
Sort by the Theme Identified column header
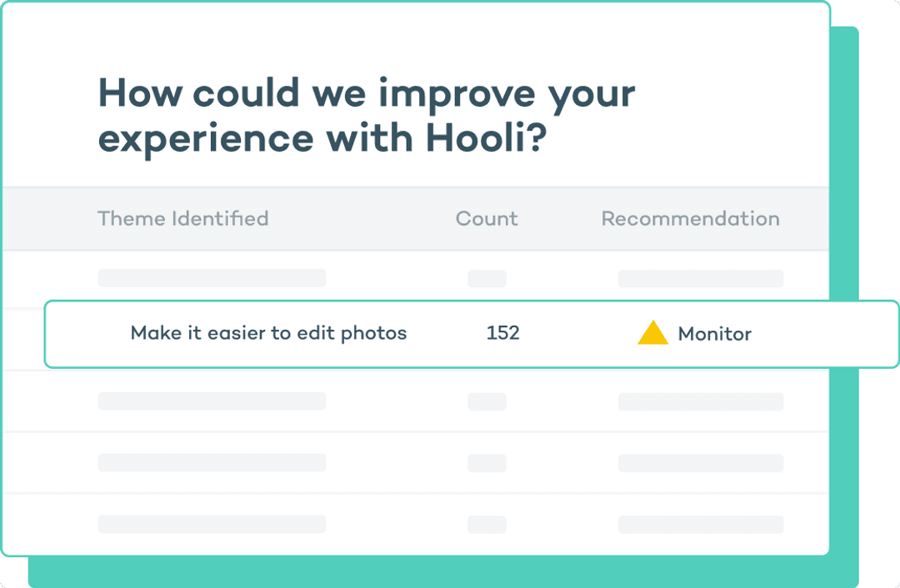[183, 218]
